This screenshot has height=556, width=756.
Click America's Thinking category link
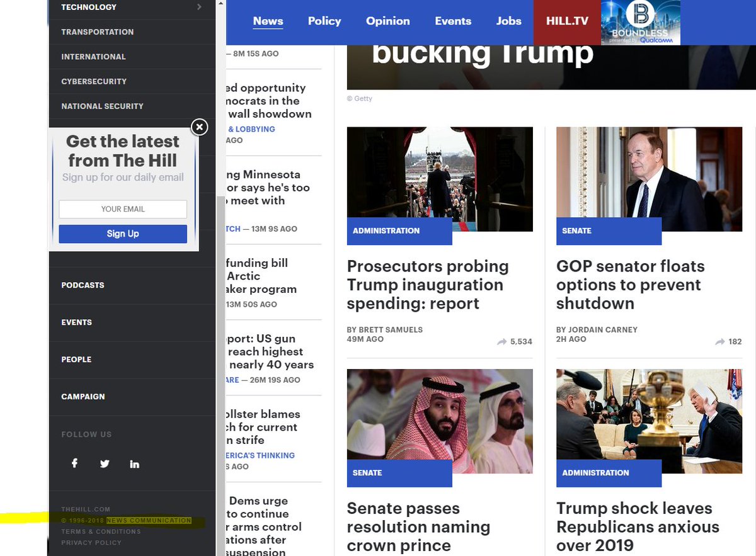[260, 455]
